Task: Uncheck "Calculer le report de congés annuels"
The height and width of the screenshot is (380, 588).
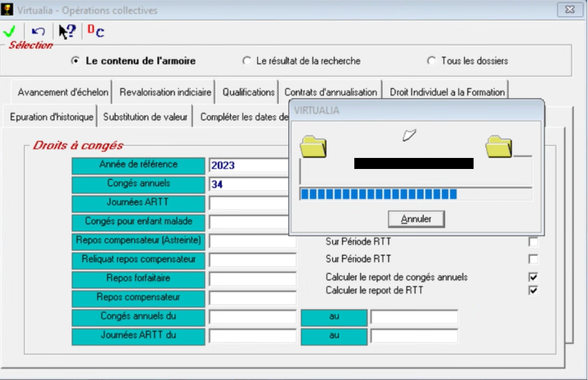Action: coord(533,277)
